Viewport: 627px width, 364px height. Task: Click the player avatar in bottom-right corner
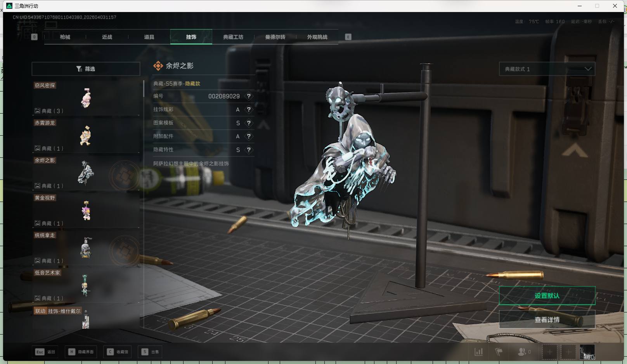tap(587, 352)
